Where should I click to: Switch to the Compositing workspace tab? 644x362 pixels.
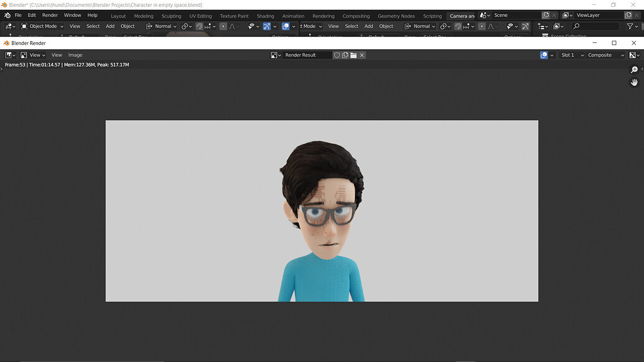point(356,16)
